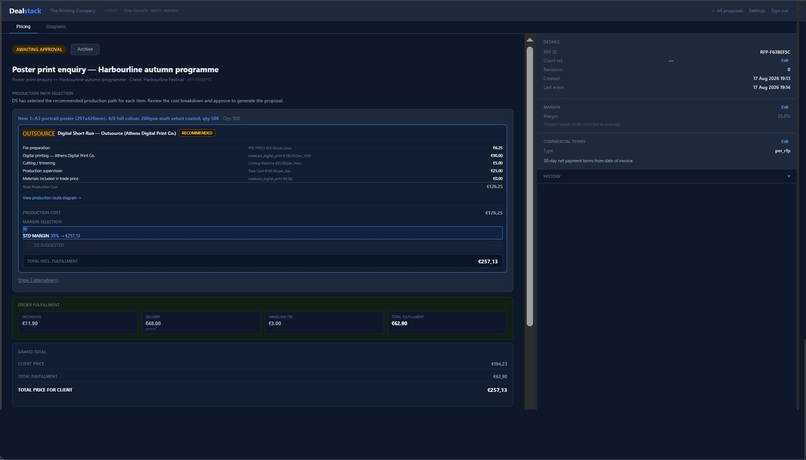This screenshot has width=806, height=460.
Task: Click Sign out
Action: pyautogui.click(x=779, y=11)
